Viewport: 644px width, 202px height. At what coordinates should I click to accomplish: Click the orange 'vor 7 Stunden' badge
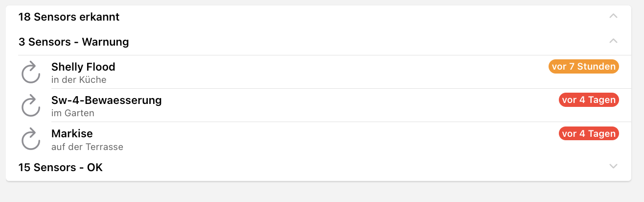coord(583,67)
